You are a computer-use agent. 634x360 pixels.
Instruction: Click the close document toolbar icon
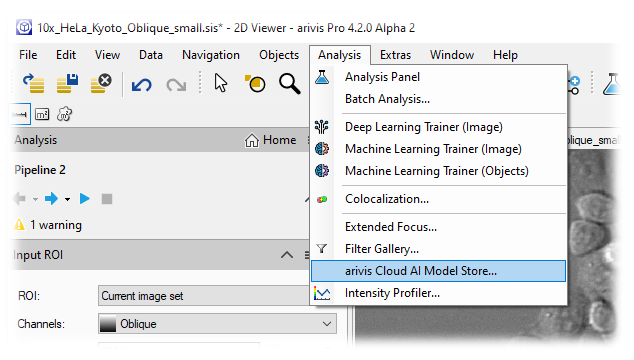[x=101, y=83]
